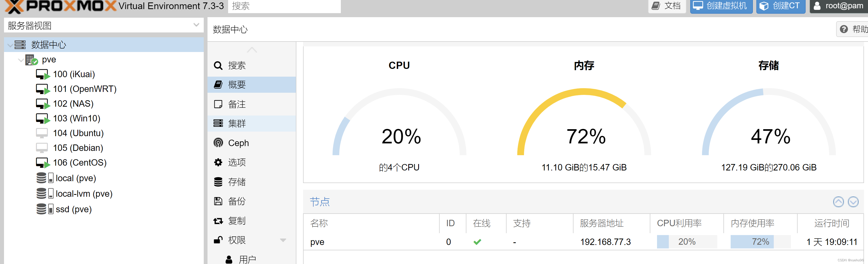Expand the 权限 submenu arrow

[x=283, y=240]
